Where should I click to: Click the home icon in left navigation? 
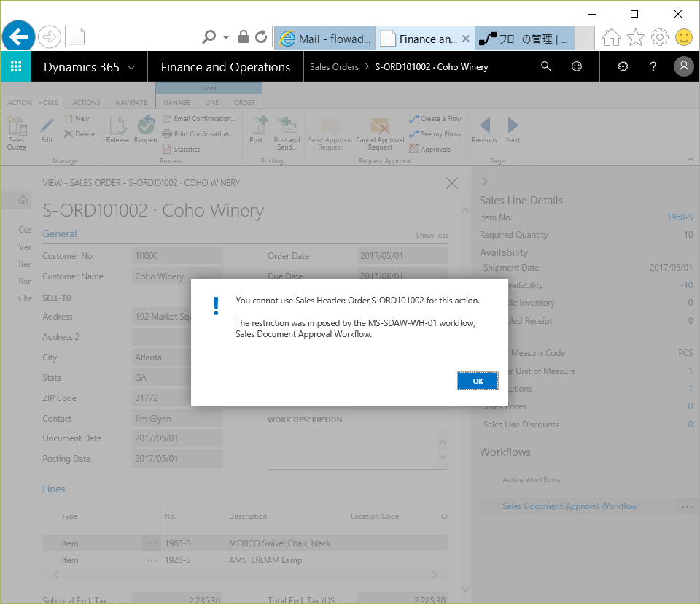point(23,200)
